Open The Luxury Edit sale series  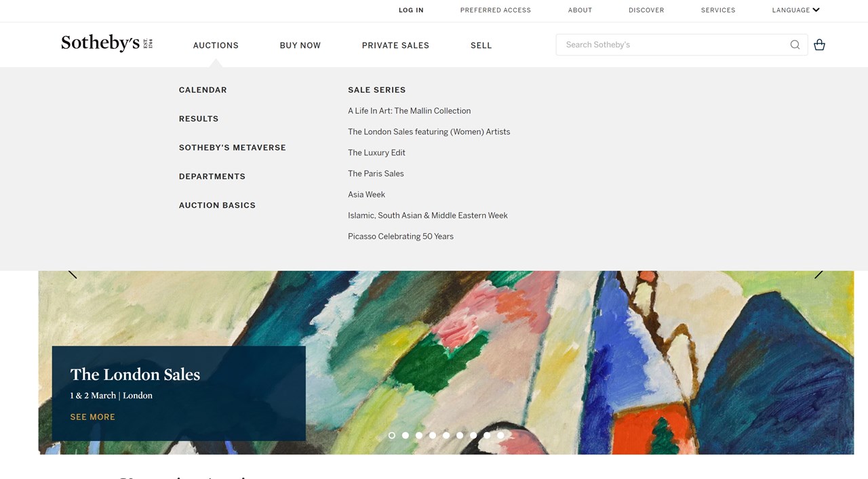(x=376, y=153)
